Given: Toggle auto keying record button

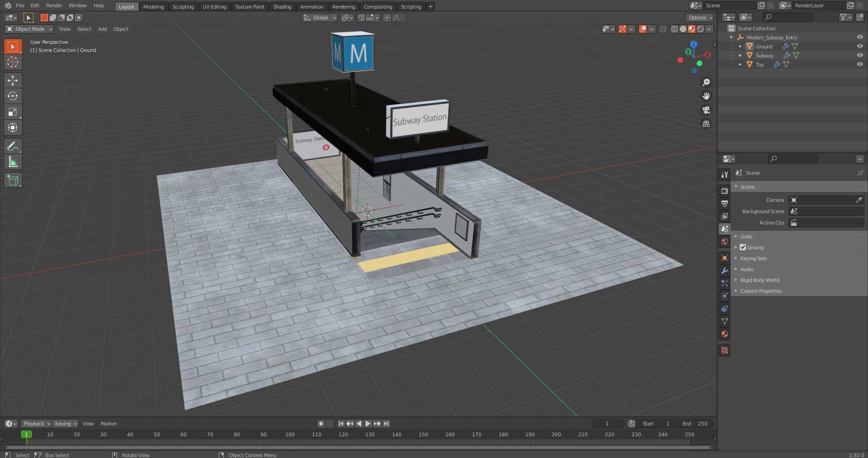Looking at the screenshot, I should [321, 424].
